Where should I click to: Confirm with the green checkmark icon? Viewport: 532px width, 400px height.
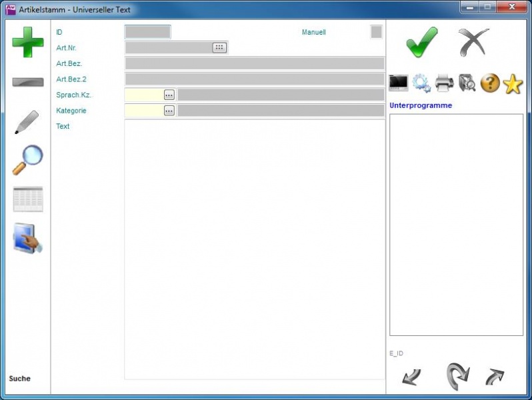coord(422,42)
